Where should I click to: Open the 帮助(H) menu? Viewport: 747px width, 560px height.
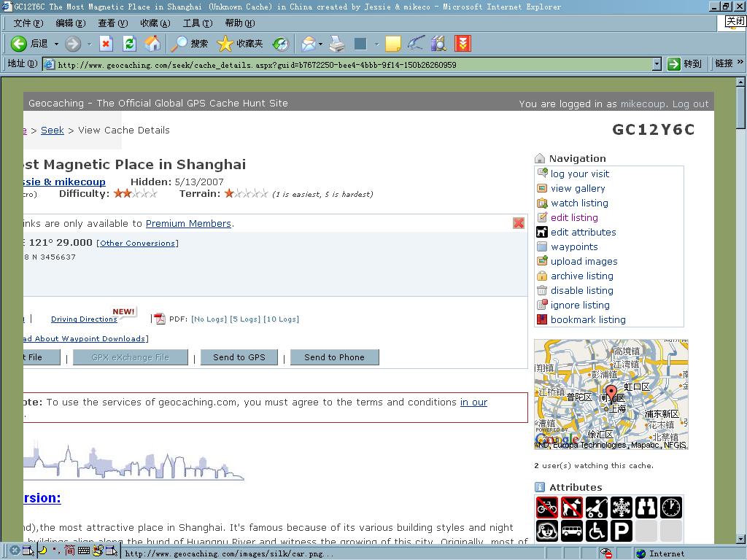point(239,23)
